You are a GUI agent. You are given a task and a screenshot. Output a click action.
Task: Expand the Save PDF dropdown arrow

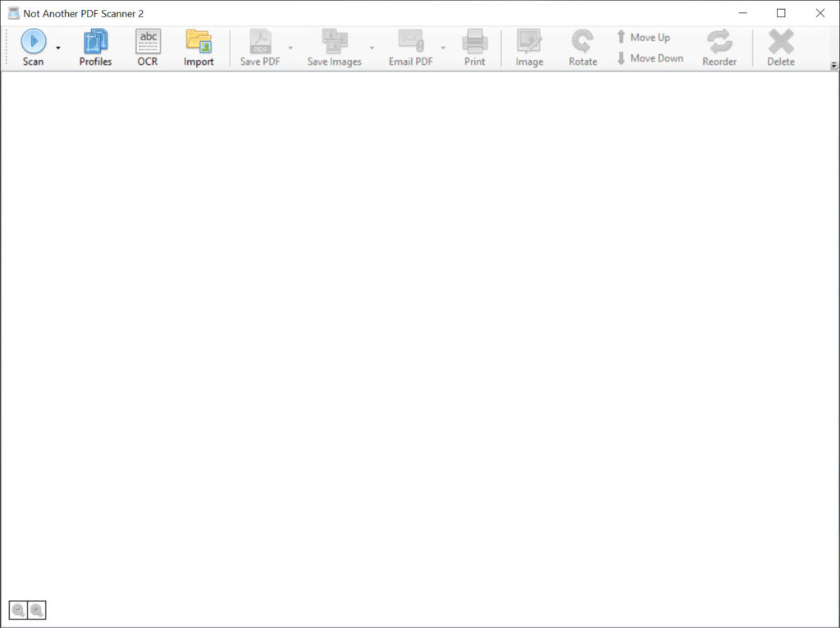point(290,48)
